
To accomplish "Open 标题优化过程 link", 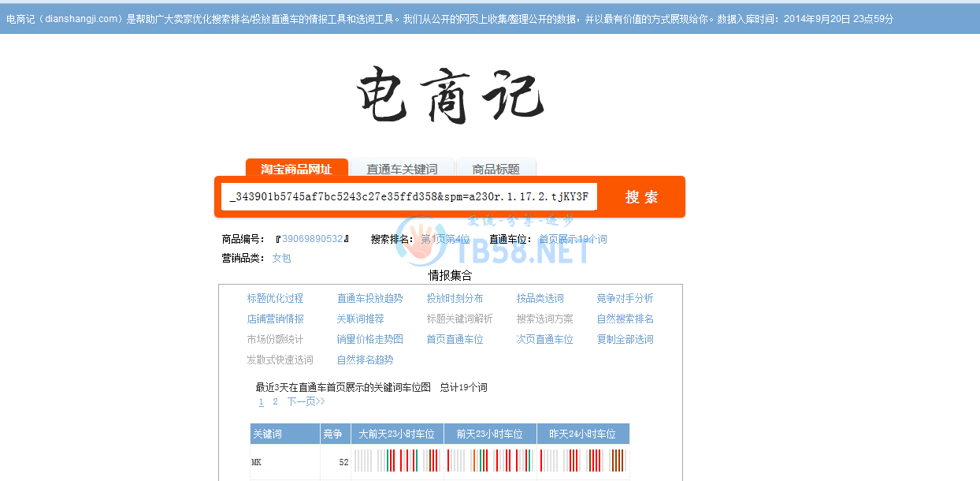I will (x=275, y=298).
